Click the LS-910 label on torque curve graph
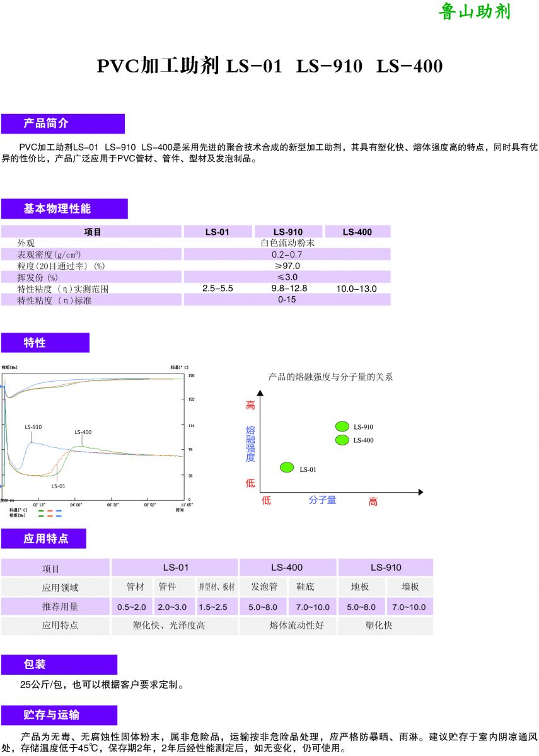This screenshot has width=539, height=756. pyautogui.click(x=33, y=427)
